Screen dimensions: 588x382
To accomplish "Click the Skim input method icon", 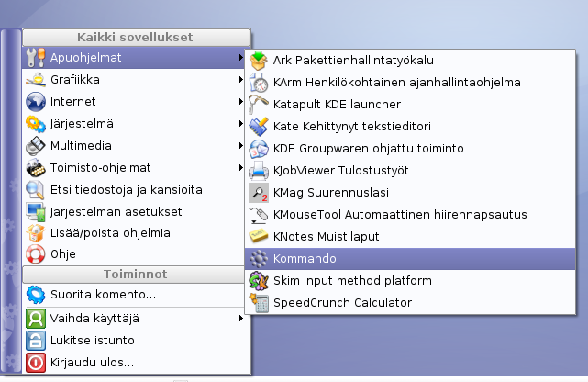I will tap(259, 281).
